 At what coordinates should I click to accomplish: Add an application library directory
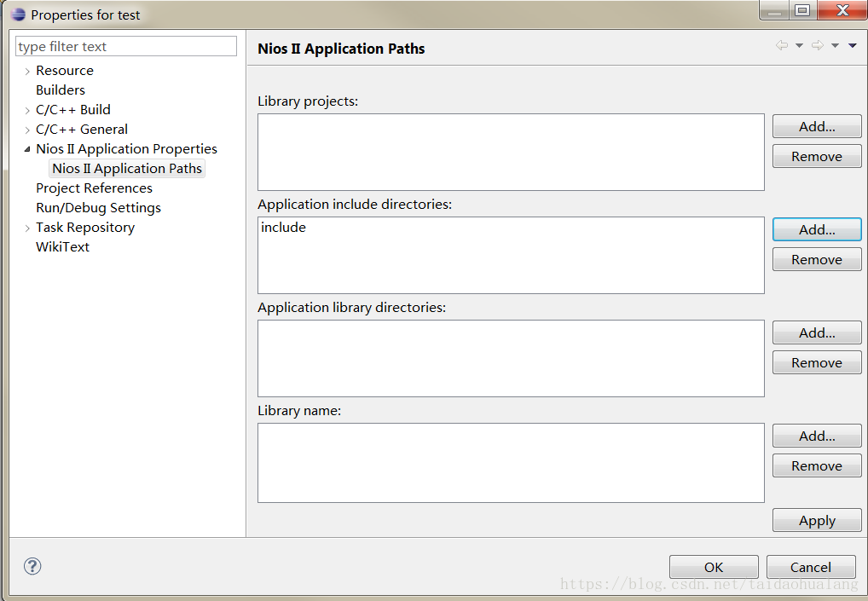817,333
